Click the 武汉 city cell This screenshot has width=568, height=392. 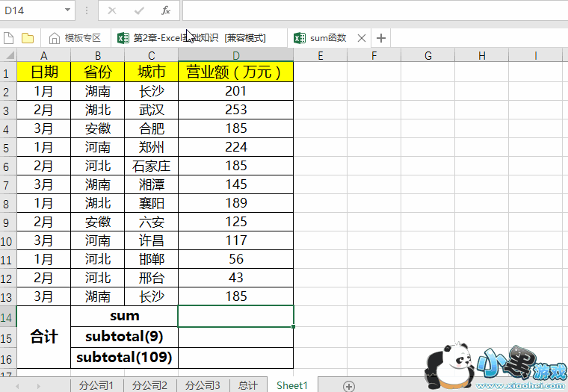(152, 110)
